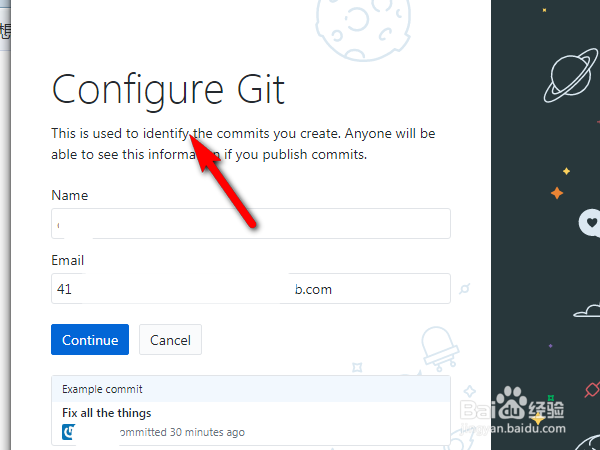Click the 'Email' field label
600x450 pixels.
point(68,260)
